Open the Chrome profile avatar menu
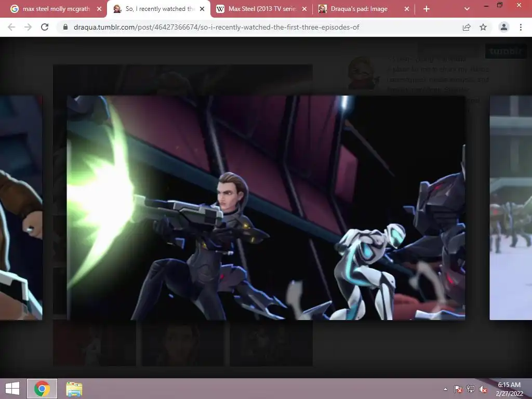Viewport: 532px width, 399px height. pyautogui.click(x=504, y=27)
